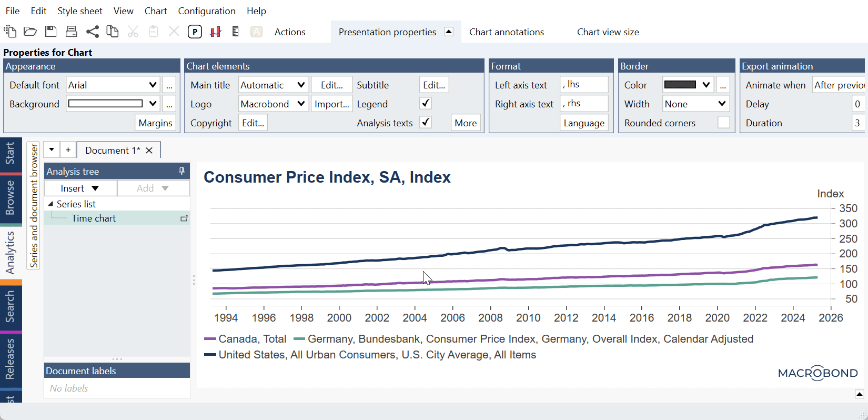Enable the Rounded corners checkbox

pos(724,123)
